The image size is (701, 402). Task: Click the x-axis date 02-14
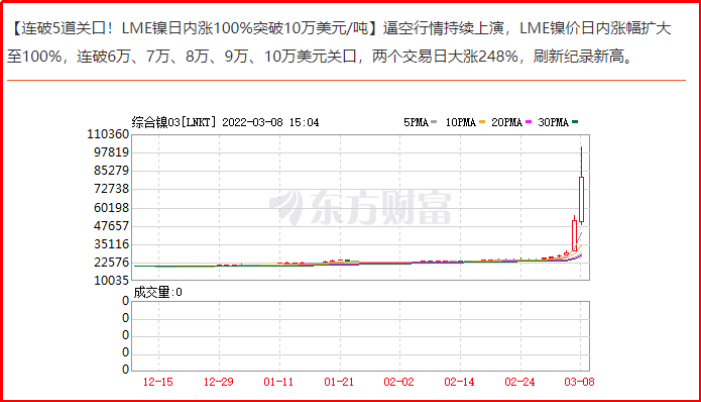click(459, 382)
